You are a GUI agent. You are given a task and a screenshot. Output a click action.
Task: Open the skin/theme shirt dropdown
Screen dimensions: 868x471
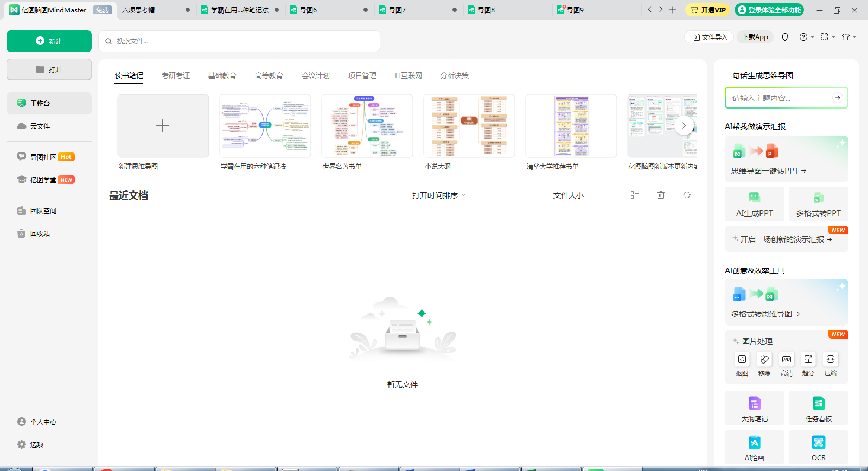tap(848, 37)
